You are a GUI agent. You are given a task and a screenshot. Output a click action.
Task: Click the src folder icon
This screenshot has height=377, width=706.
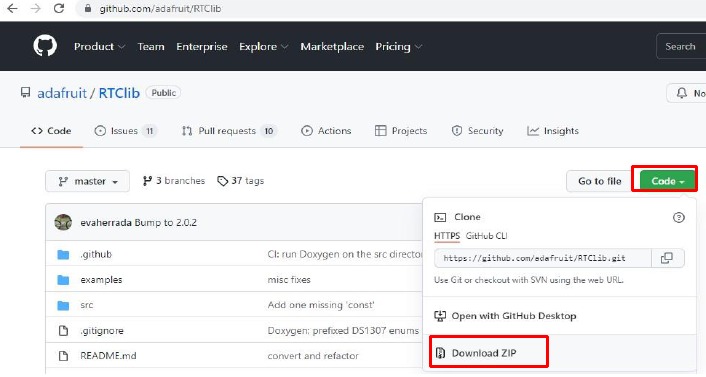coord(63,305)
